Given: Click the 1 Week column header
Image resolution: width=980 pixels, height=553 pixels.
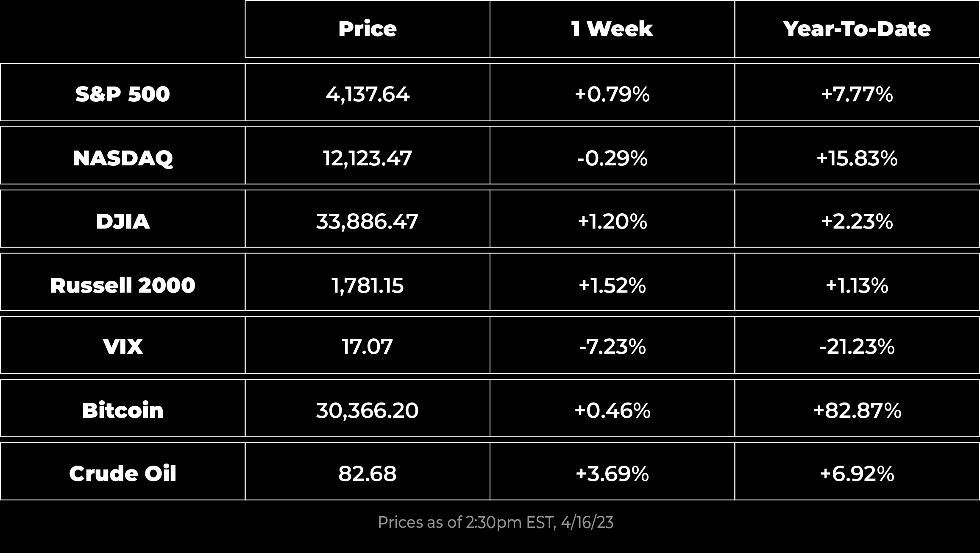Looking at the screenshot, I should (612, 29).
